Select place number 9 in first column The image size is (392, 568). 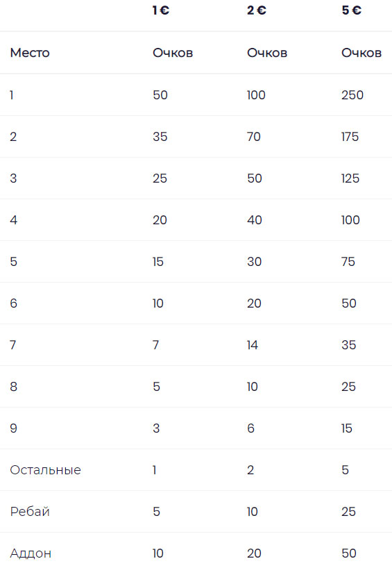pos(13,428)
